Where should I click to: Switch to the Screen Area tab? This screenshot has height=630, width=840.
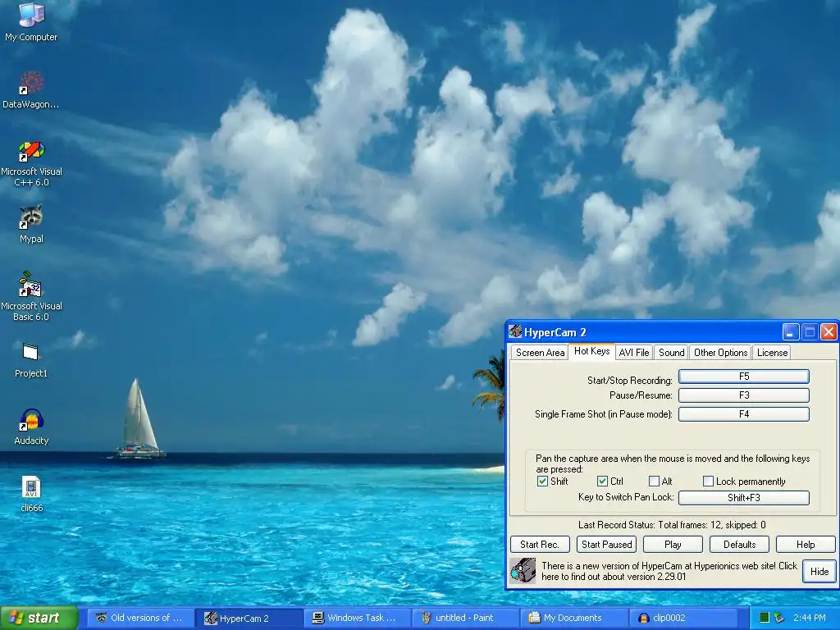click(540, 353)
